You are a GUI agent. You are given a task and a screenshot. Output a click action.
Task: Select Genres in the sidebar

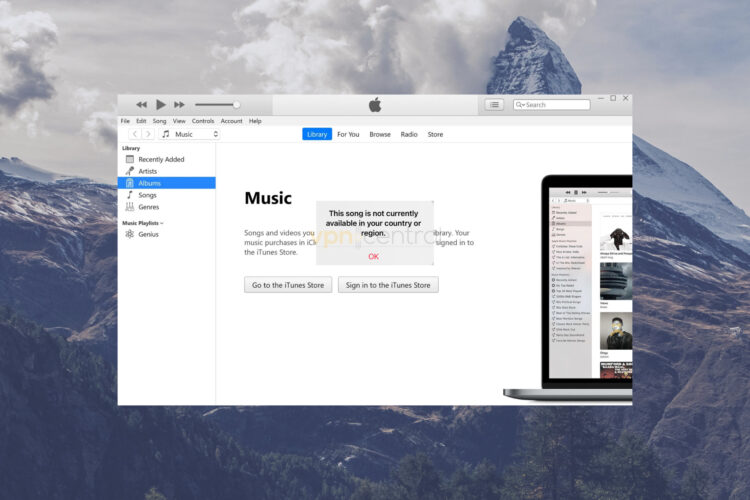(166, 207)
